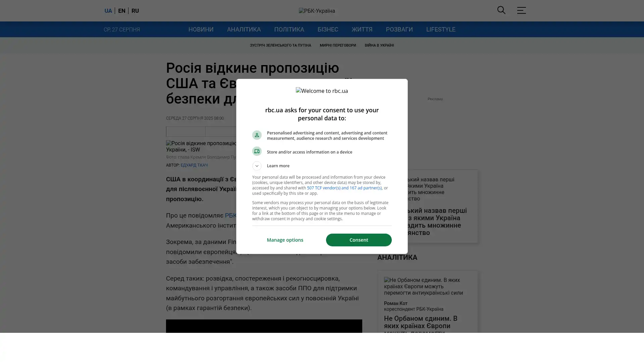
Task: Click the personalised advertising person icon
Action: click(257, 135)
